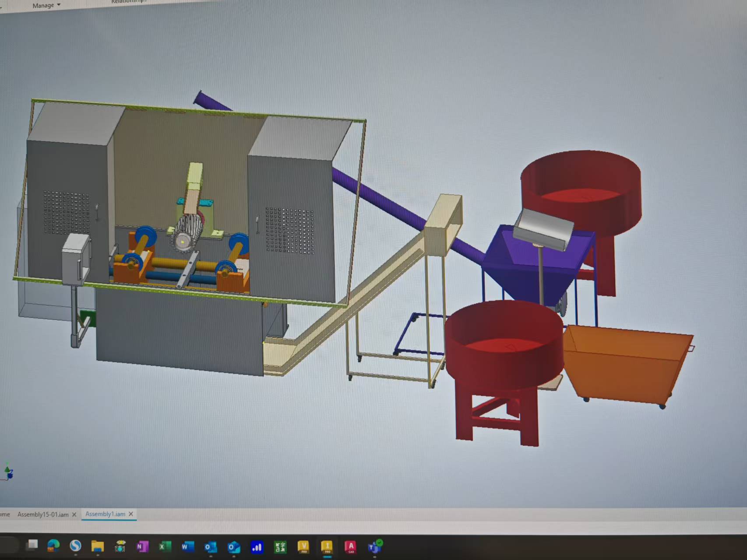Open Microsoft Teams from the taskbar
Image resolution: width=747 pixels, height=560 pixels.
pos(374,547)
